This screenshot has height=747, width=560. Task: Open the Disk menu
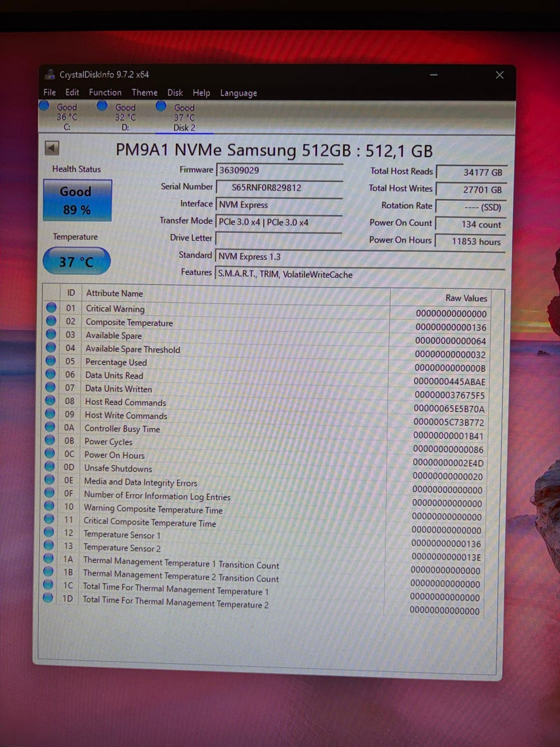[175, 93]
